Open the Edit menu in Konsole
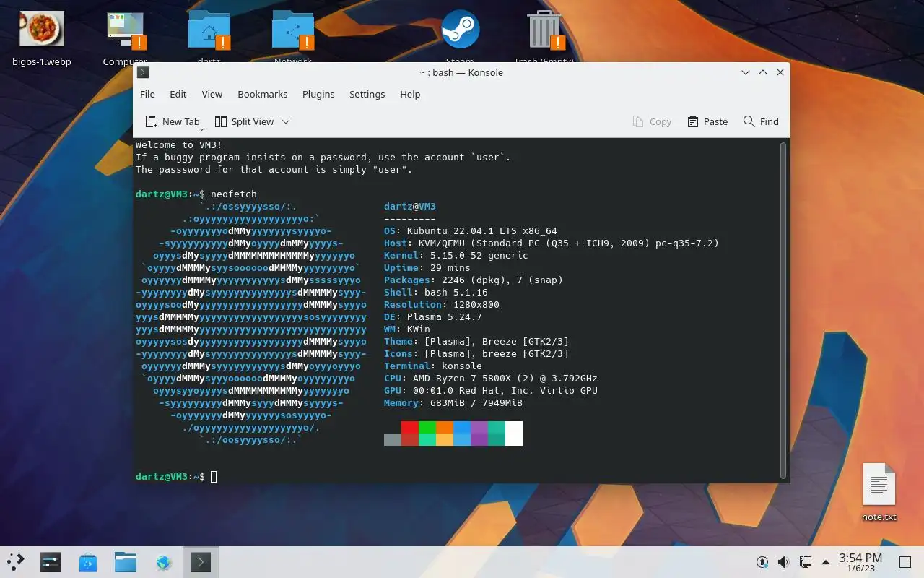Screen dimensions: 924x578 pyautogui.click(x=178, y=94)
